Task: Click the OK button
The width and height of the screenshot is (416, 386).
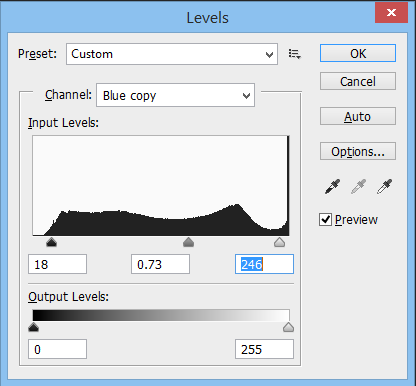Action: point(358,53)
